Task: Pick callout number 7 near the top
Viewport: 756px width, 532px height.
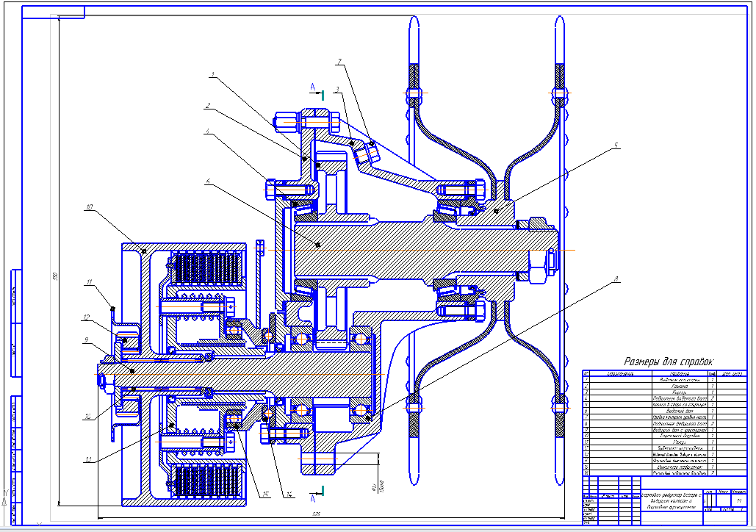Action: 339,60
